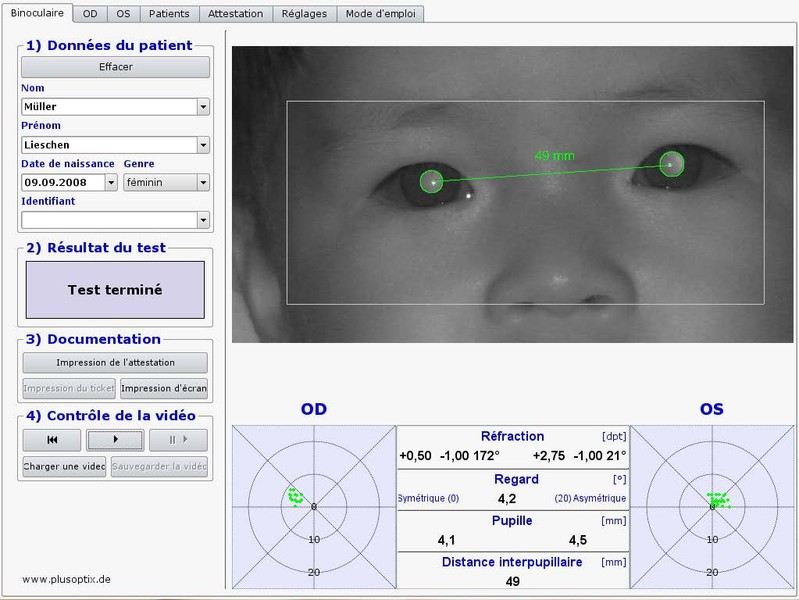The width and height of the screenshot is (799, 600).
Task: Click the pause/step frame button
Action: [x=178, y=440]
